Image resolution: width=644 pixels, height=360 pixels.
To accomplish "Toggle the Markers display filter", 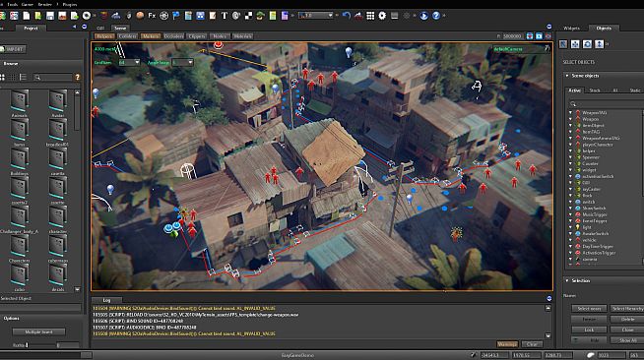I will (151, 36).
